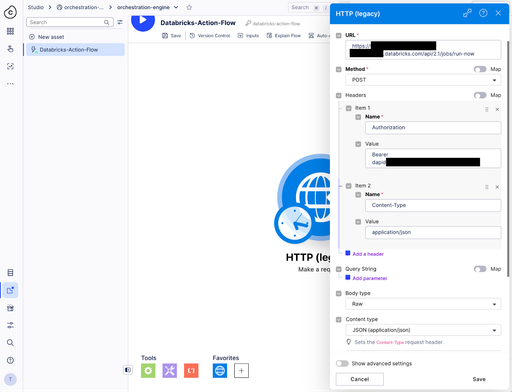This screenshot has width=512, height=392.
Task: Open the Inputs toolbar item
Action: click(x=248, y=36)
